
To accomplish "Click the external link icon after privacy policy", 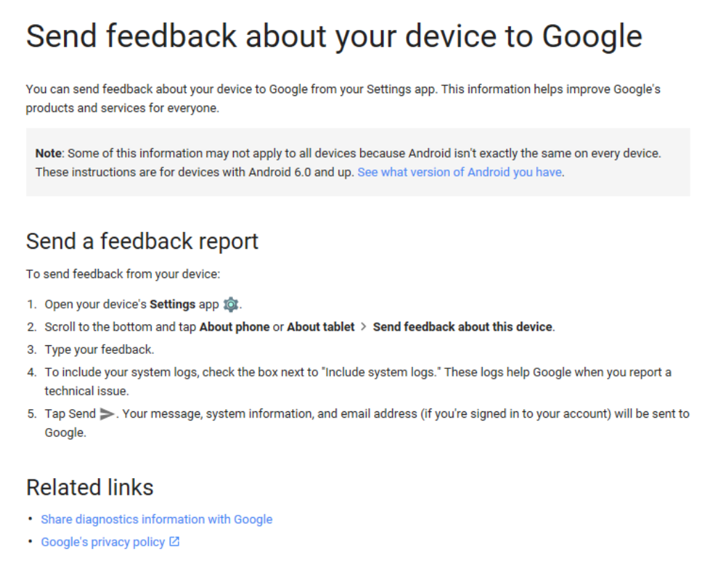I will pos(174,541).
